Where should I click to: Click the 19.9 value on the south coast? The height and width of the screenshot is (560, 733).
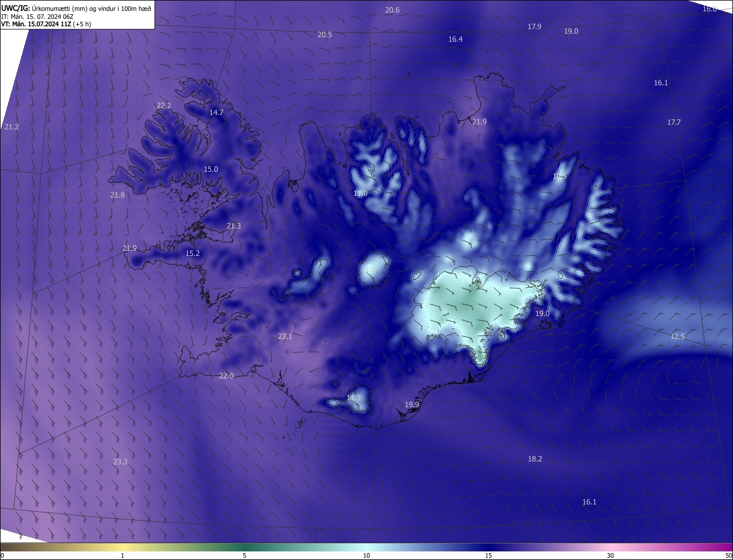pyautogui.click(x=412, y=405)
